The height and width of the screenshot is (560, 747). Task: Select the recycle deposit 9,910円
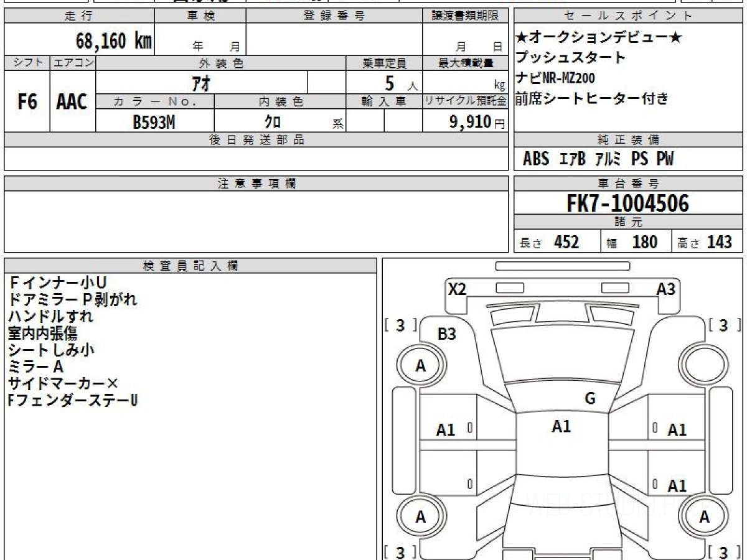click(x=477, y=122)
